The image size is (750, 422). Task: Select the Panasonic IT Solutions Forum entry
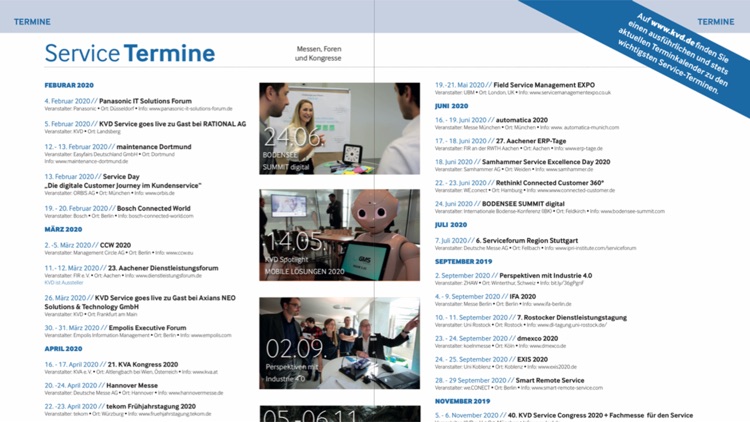pyautogui.click(x=139, y=104)
